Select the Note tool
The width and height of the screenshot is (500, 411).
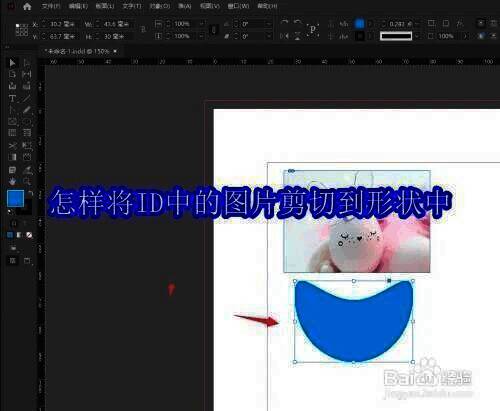12,170
